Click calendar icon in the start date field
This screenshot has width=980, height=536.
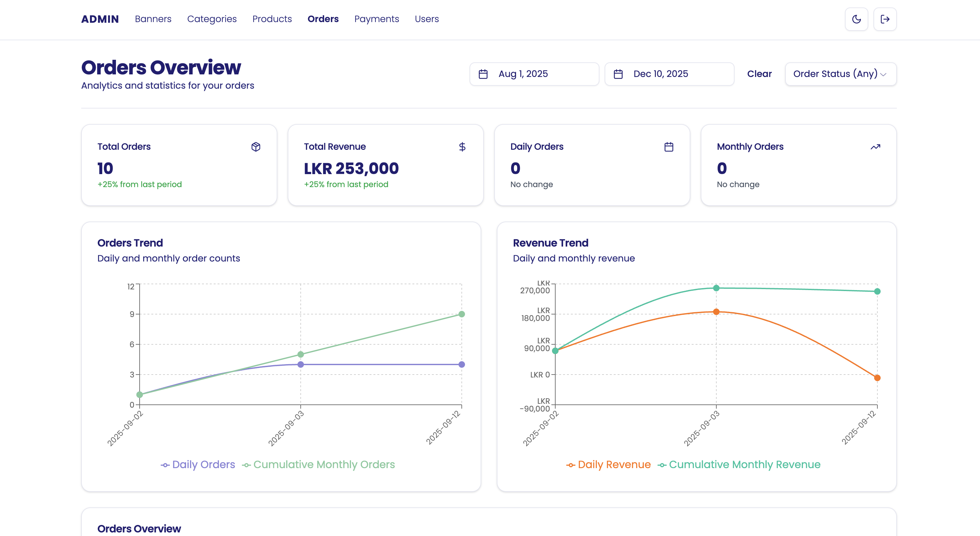point(483,74)
